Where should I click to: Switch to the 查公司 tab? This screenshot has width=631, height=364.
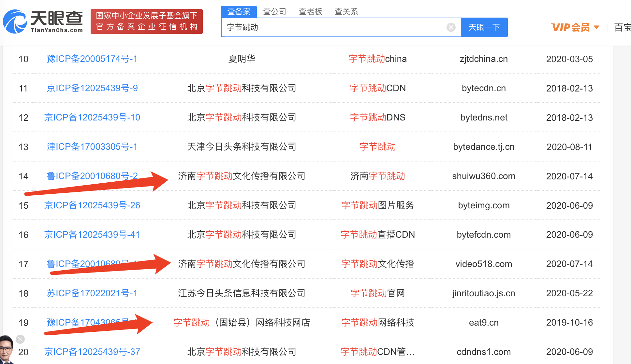[x=274, y=12]
